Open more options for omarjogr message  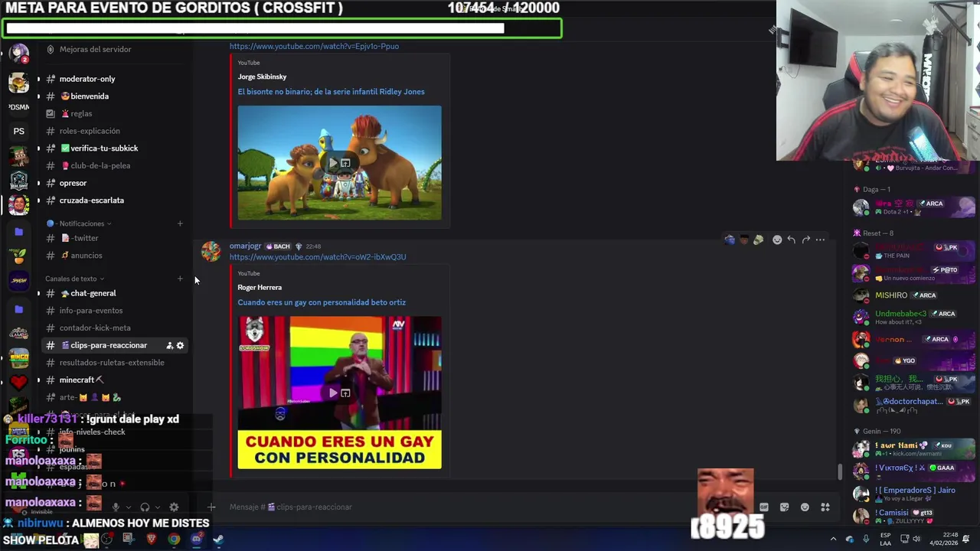coord(820,240)
